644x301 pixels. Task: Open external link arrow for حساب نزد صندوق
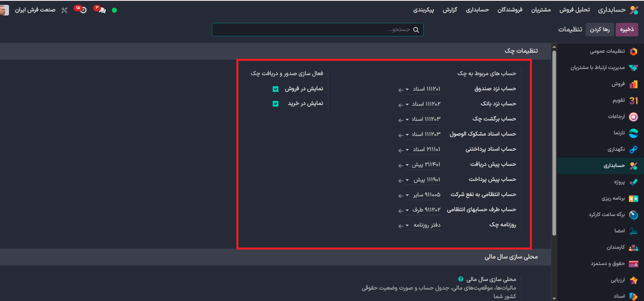click(401, 90)
